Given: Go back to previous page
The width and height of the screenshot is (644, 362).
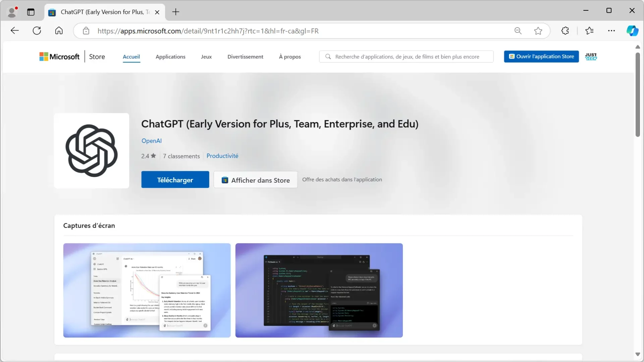Looking at the screenshot, I should (x=15, y=31).
